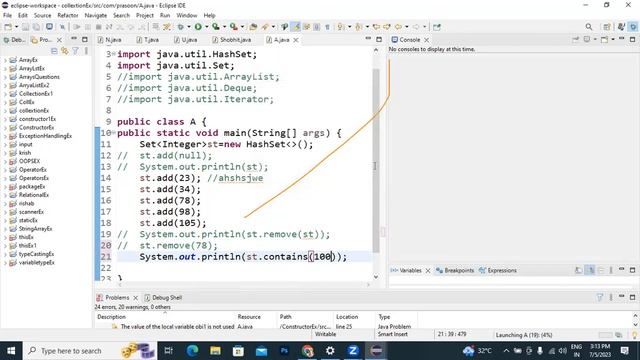Viewport: 640px width, 360px height.
Task: Click the Back navigation arrow icon
Action: click(x=398, y=27)
